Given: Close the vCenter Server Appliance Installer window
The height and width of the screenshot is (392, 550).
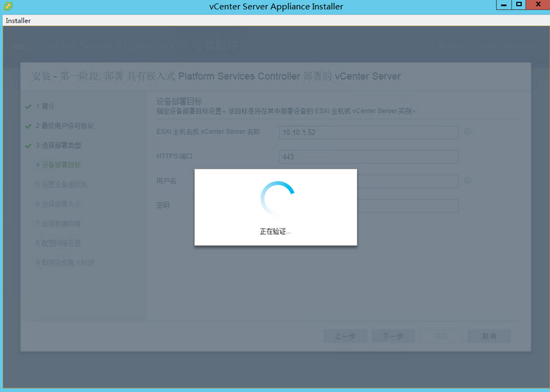Looking at the screenshot, I should click(538, 5).
